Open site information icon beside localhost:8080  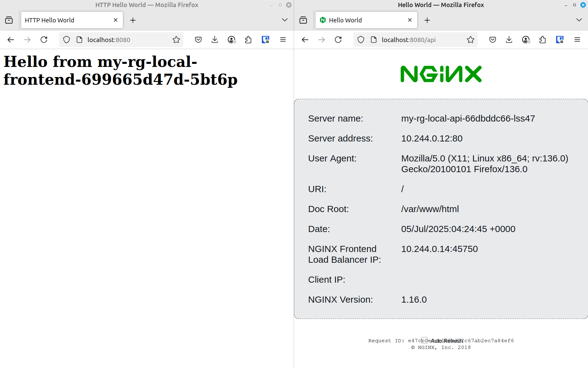pos(79,40)
